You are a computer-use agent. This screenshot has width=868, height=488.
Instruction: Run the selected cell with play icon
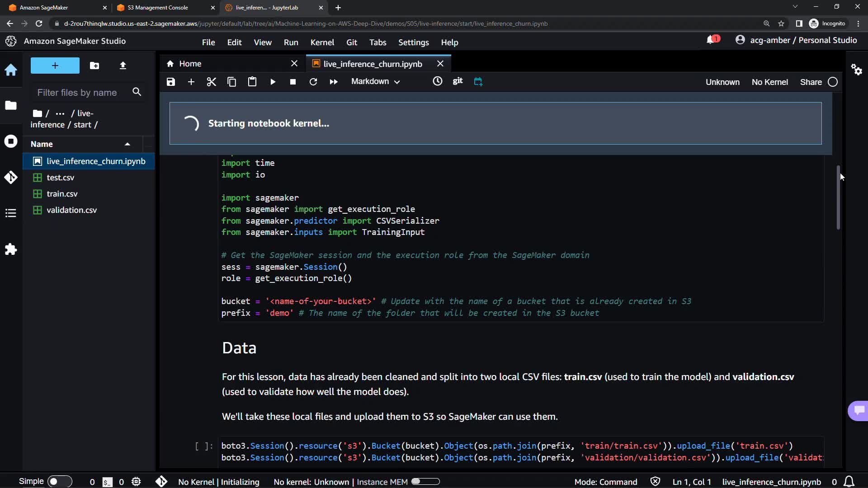[273, 82]
